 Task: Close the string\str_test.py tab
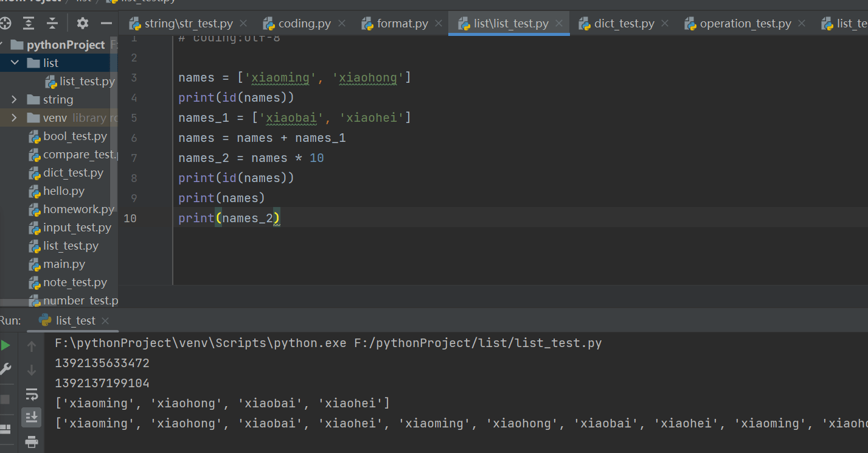(243, 23)
